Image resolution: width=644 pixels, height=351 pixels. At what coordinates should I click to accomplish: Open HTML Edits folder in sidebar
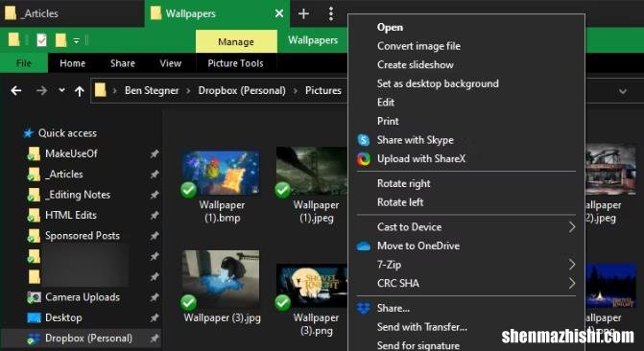coord(71,215)
